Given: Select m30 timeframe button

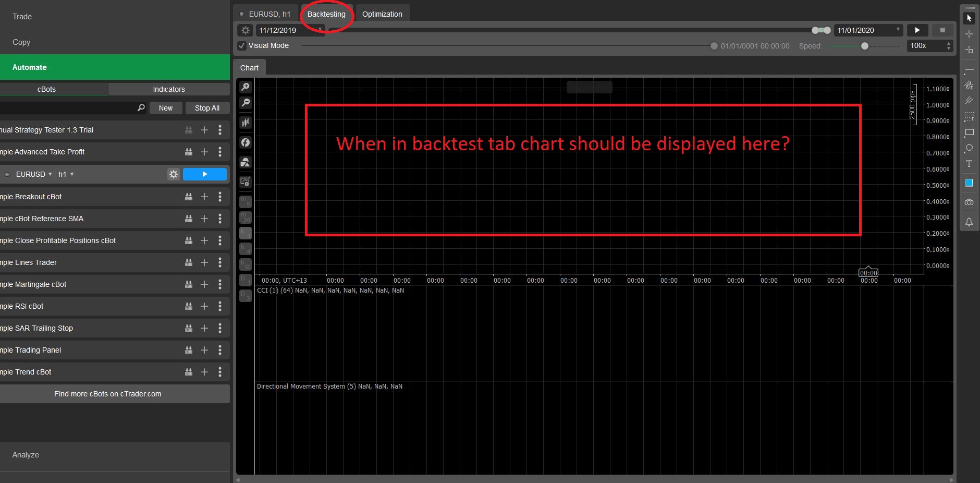Looking at the screenshot, I should (x=246, y=218).
